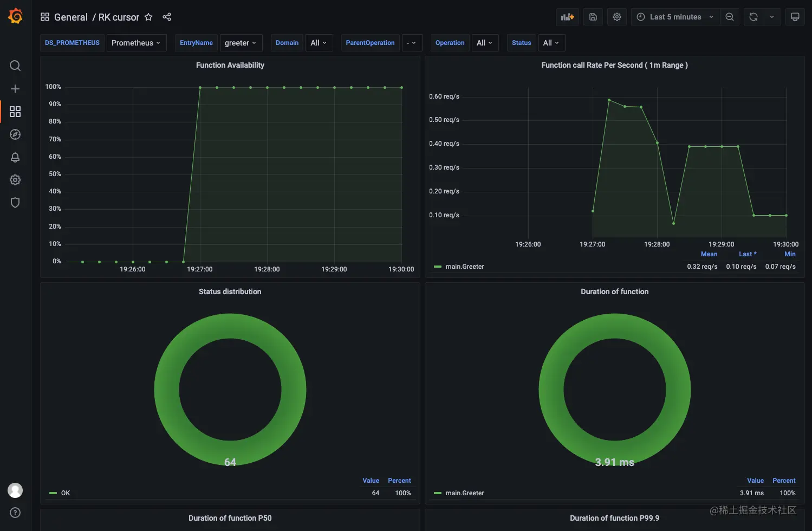Toggle main.Greeter series in rate legend
The width and height of the screenshot is (812, 531).
click(x=464, y=267)
